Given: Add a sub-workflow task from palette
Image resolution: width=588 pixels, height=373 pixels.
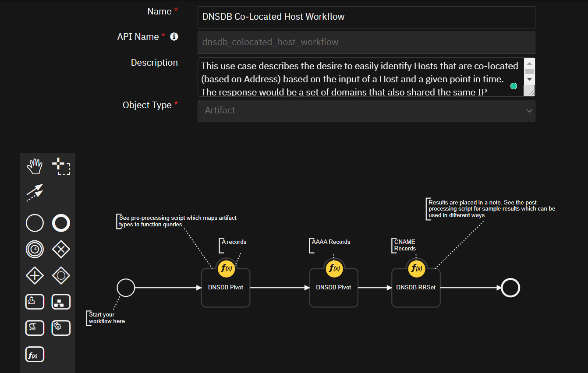Looking at the screenshot, I should [x=61, y=302].
